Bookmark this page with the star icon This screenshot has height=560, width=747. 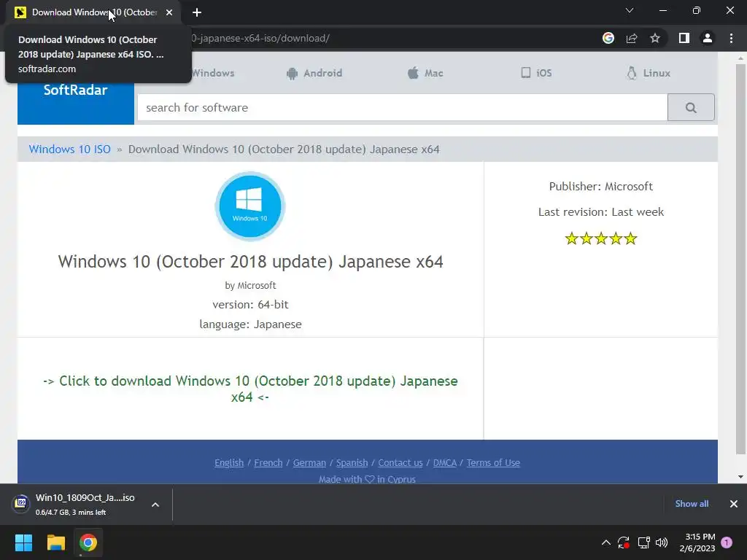655,38
